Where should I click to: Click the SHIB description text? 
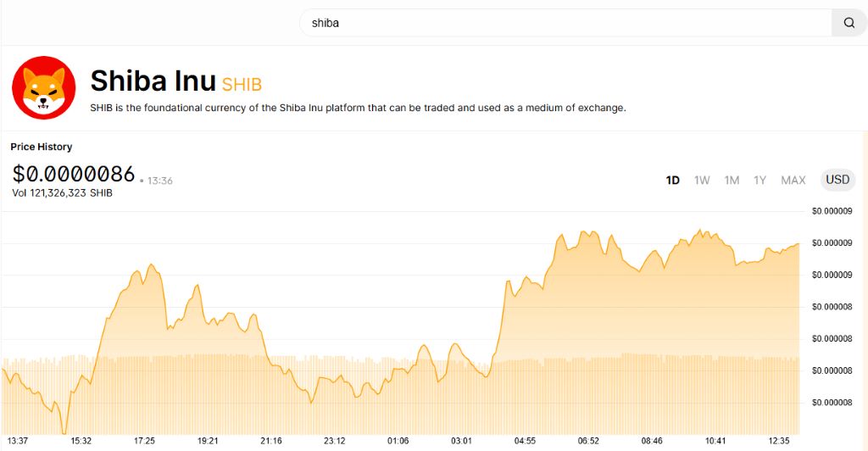tap(358, 108)
